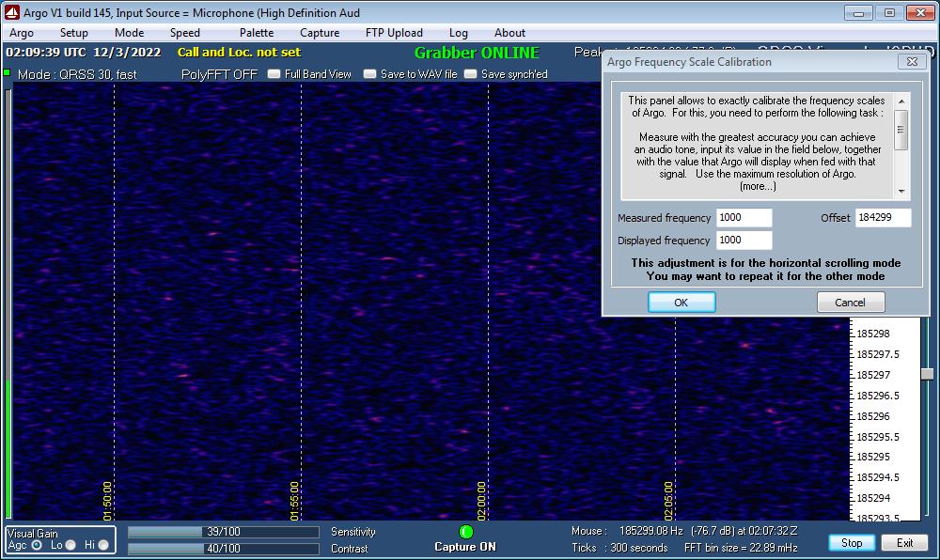The width and height of the screenshot is (940, 560).
Task: Click the PolyFFT OFF label
Action: (x=219, y=74)
